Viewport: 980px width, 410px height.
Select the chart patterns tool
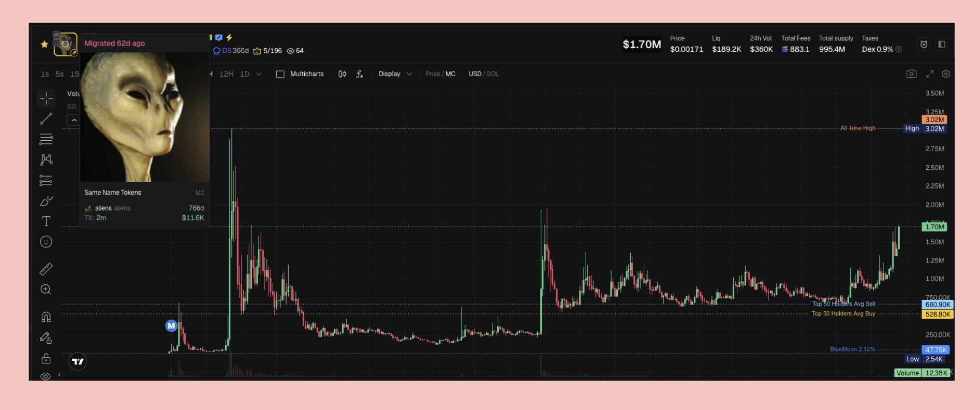point(46,159)
